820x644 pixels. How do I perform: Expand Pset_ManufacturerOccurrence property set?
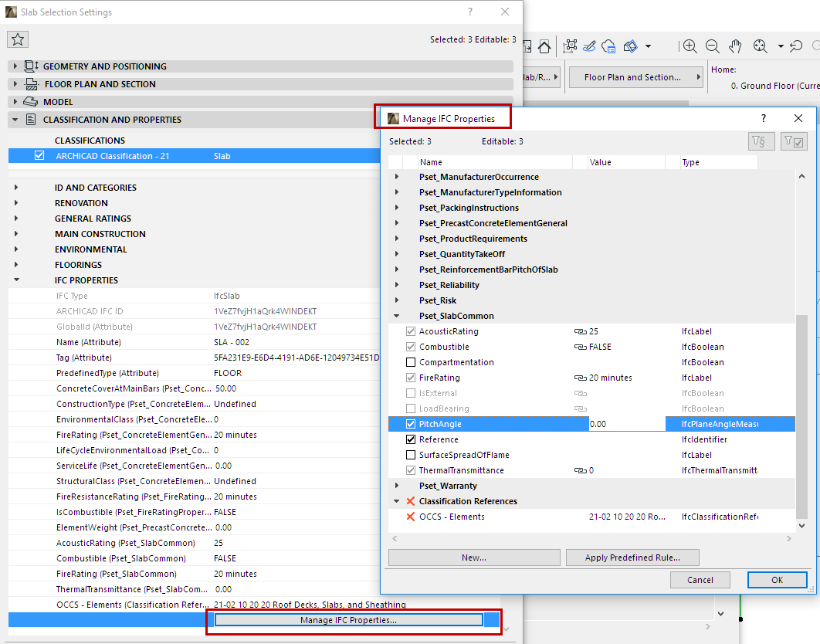coord(396,177)
